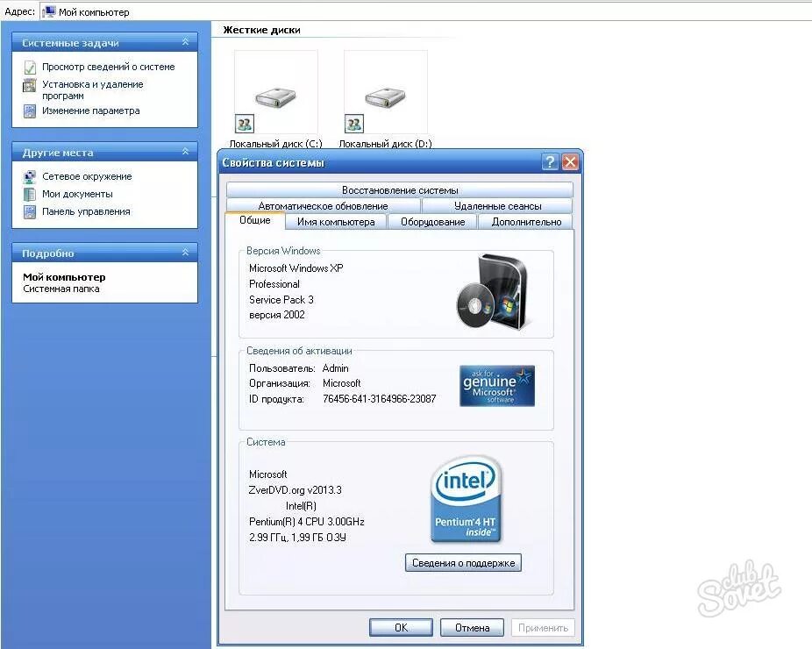
Task: Open the Сетевое окружение link
Action: tap(87, 176)
